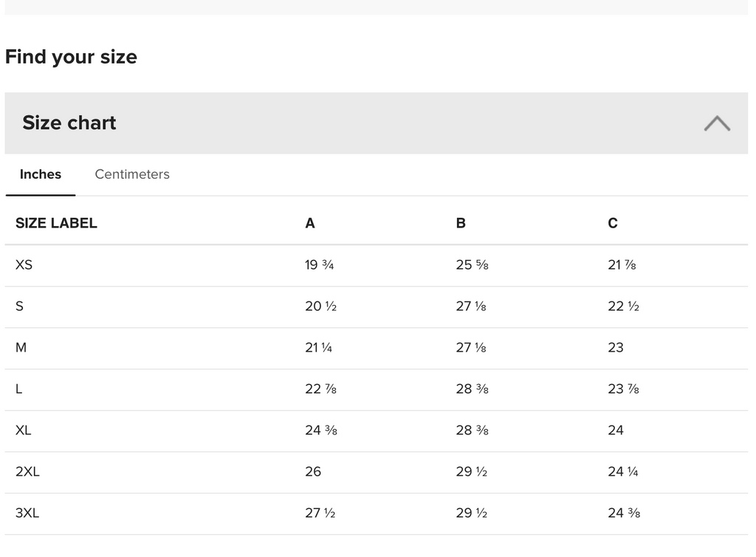Select the XL size row label
This screenshot has height=557, width=756.
click(x=24, y=430)
